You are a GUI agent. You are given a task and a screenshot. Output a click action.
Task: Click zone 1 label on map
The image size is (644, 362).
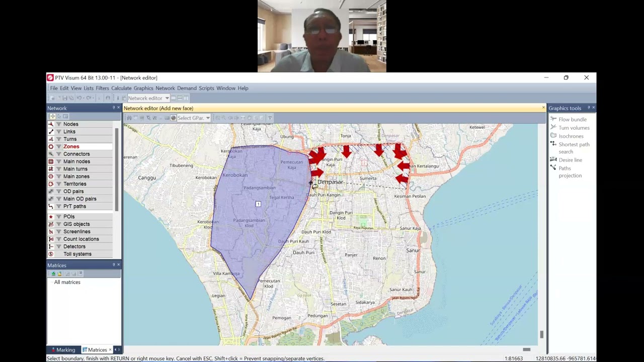click(258, 204)
